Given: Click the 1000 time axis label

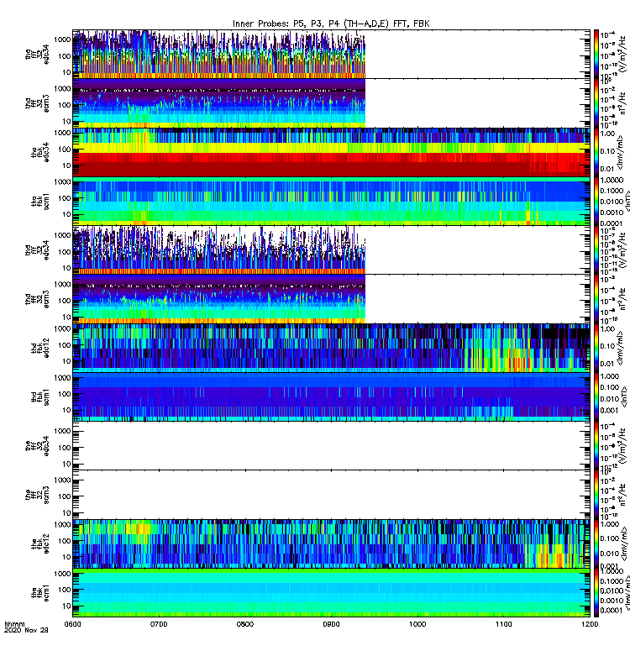Looking at the screenshot, I should (417, 624).
